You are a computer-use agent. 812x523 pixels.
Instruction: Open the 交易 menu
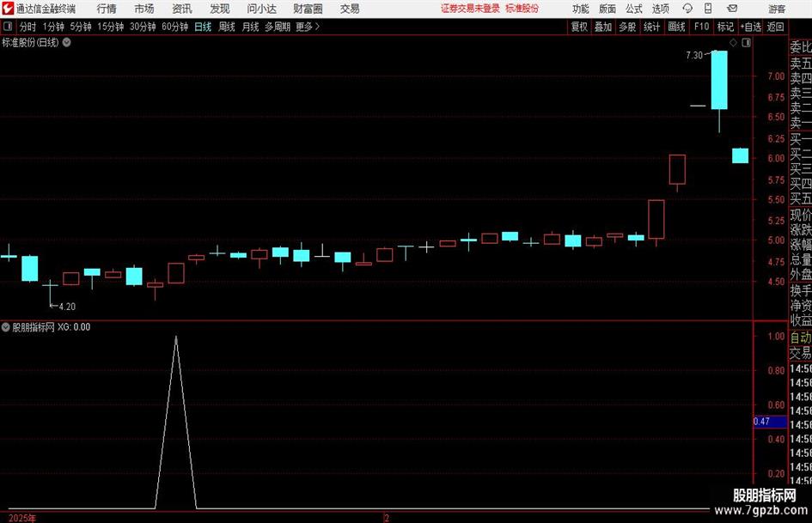(x=350, y=9)
